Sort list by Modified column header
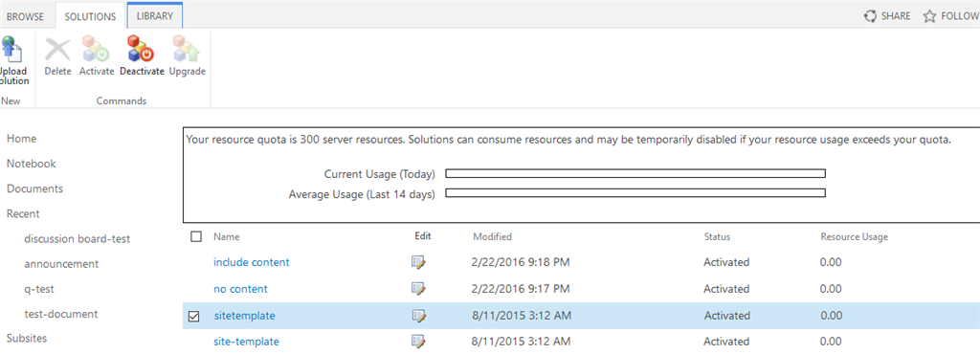980x354 pixels. (x=493, y=236)
